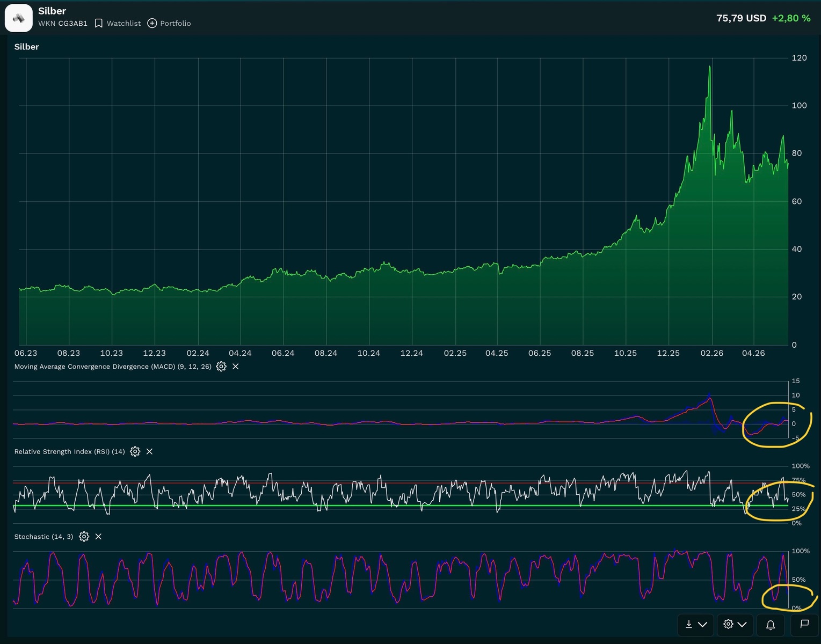Click the "50%" value on the Stochastic axis
Viewport: 821px width, 644px height.
point(798,580)
